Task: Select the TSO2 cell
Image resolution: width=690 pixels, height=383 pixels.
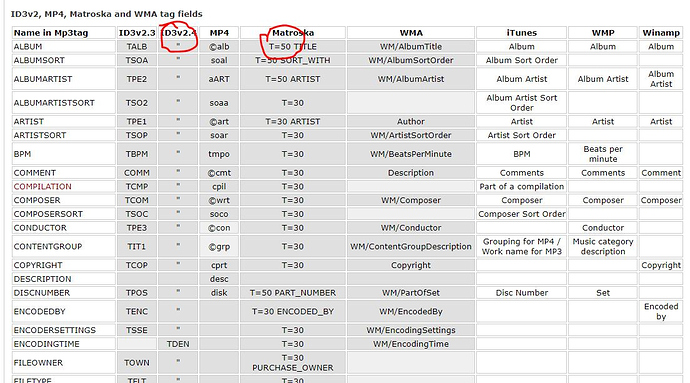Action: (137, 103)
